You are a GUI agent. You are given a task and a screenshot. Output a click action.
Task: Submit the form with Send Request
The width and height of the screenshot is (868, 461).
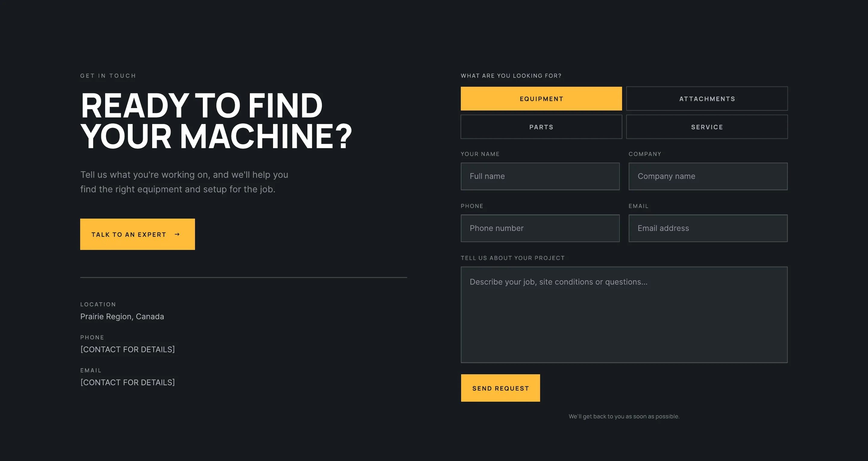[x=500, y=388]
